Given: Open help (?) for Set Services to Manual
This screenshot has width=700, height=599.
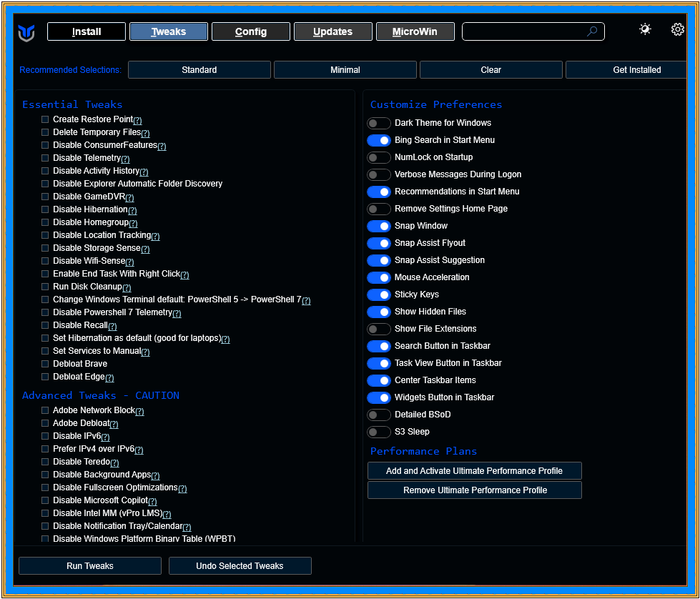Looking at the screenshot, I should [146, 352].
